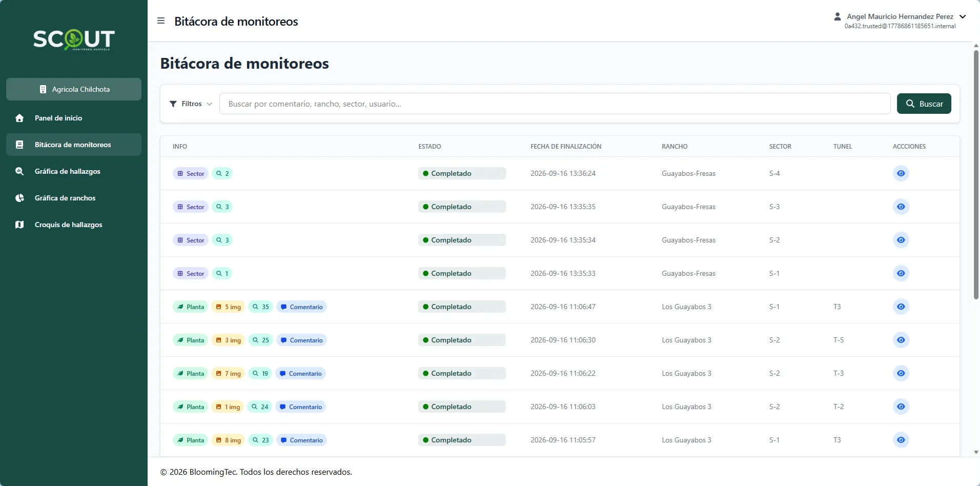Click the findings badge showing 2
This screenshot has width=980, height=486.
pos(222,173)
